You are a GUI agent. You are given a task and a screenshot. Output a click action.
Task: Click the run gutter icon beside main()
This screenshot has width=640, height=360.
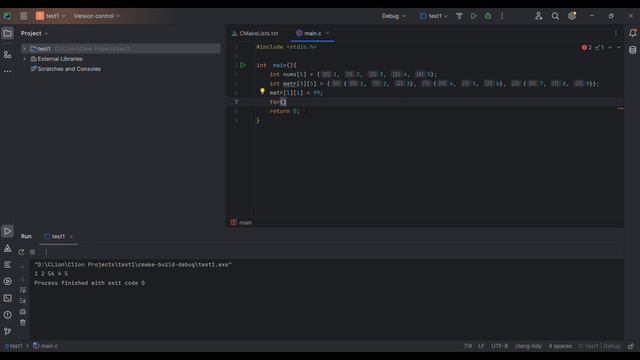[243, 65]
